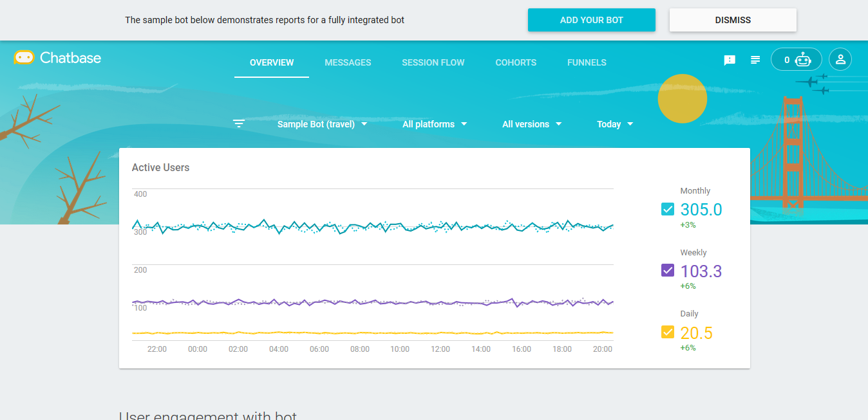Click the Chatbase brand name text
The image size is (868, 420).
tap(70, 58)
